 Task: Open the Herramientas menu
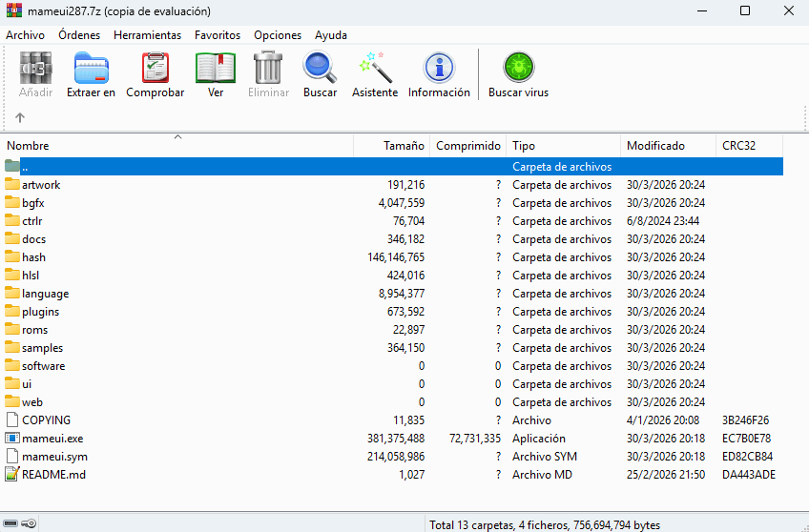pyautogui.click(x=148, y=35)
